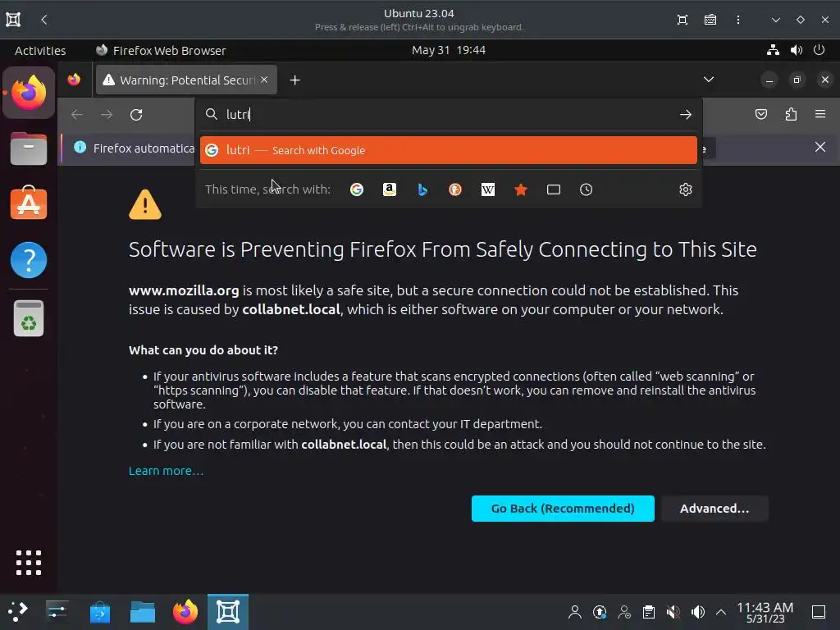Viewport: 840px width, 630px height.
Task: Search with Amazon one-off engine icon
Action: point(390,189)
